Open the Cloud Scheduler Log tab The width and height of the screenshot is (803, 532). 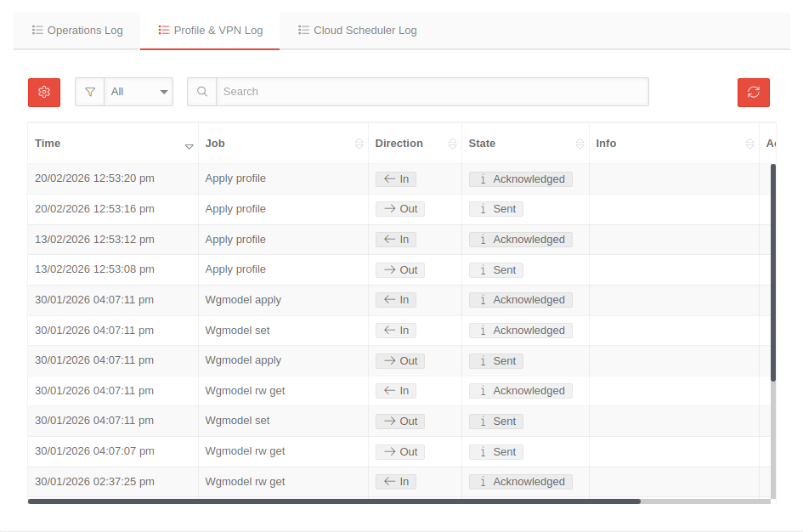(x=357, y=31)
